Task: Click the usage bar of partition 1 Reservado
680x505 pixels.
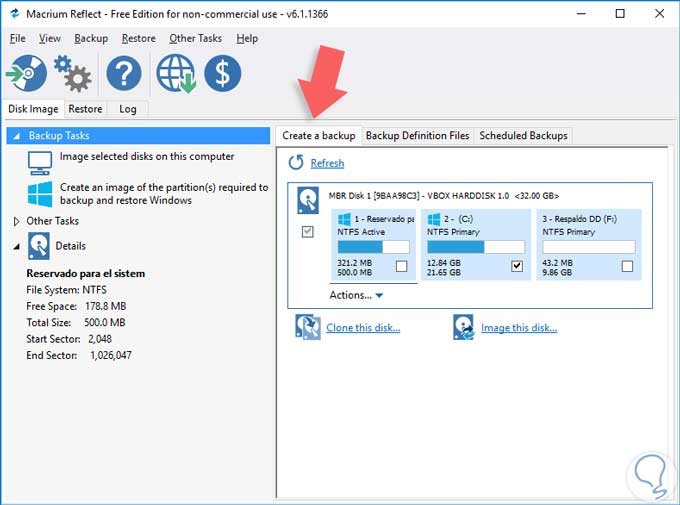Action: (x=373, y=247)
